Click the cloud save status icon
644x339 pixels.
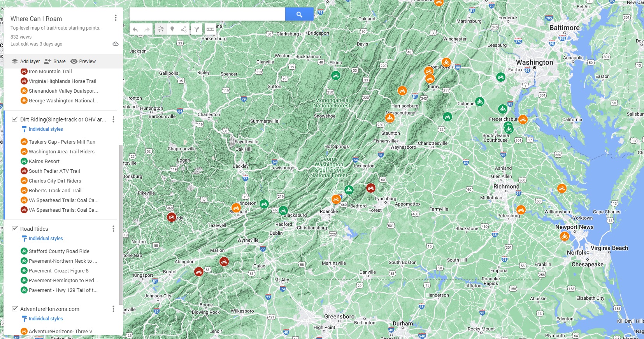point(116,44)
